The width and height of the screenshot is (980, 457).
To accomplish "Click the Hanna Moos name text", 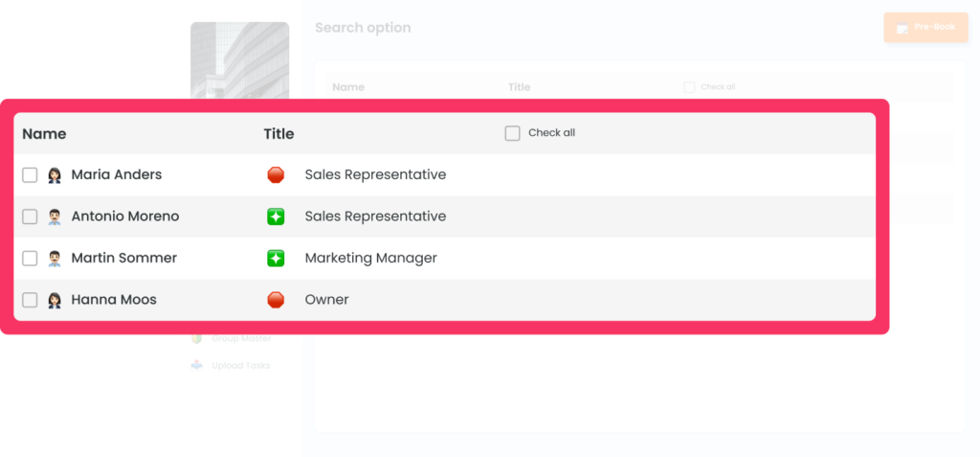I will 114,300.
